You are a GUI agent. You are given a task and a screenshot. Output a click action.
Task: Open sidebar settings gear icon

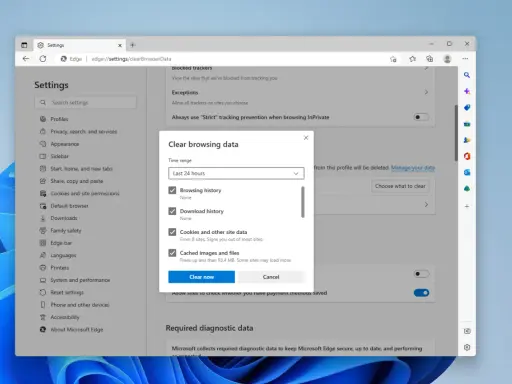(x=467, y=347)
